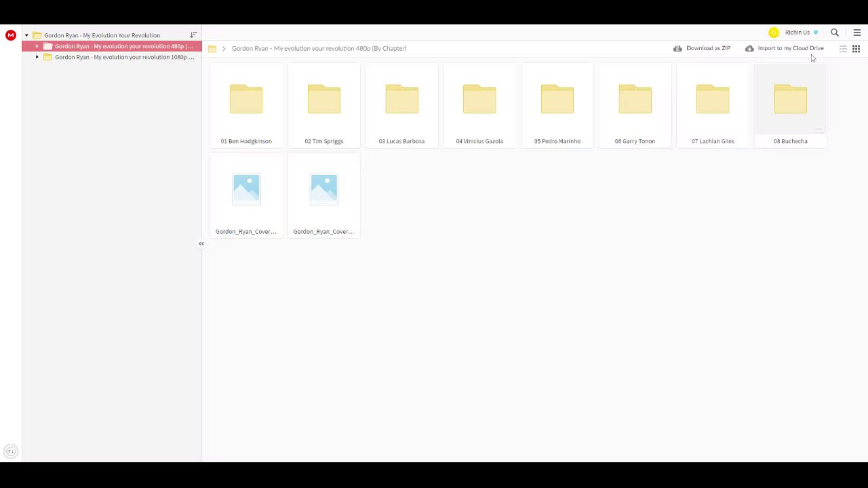Switch to grid thumbnail view

[856, 49]
